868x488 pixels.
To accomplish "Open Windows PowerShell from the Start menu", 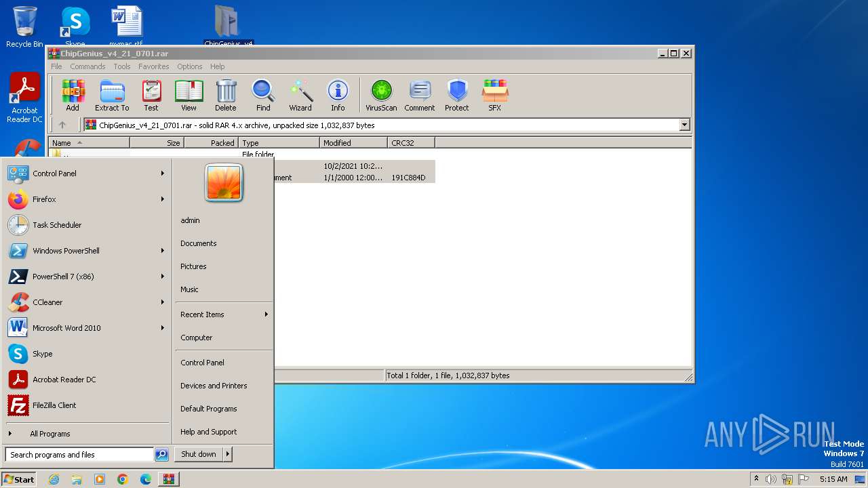I will pos(86,251).
